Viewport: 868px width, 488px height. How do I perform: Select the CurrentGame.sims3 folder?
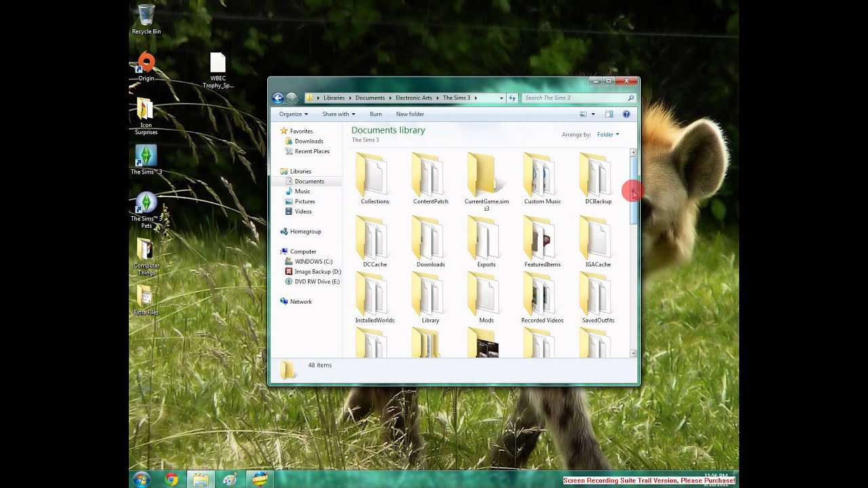[486, 182]
